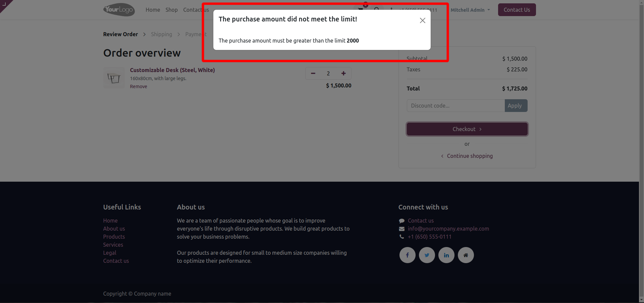This screenshot has width=644, height=303.
Task: Open the Shop menu item
Action: click(171, 10)
